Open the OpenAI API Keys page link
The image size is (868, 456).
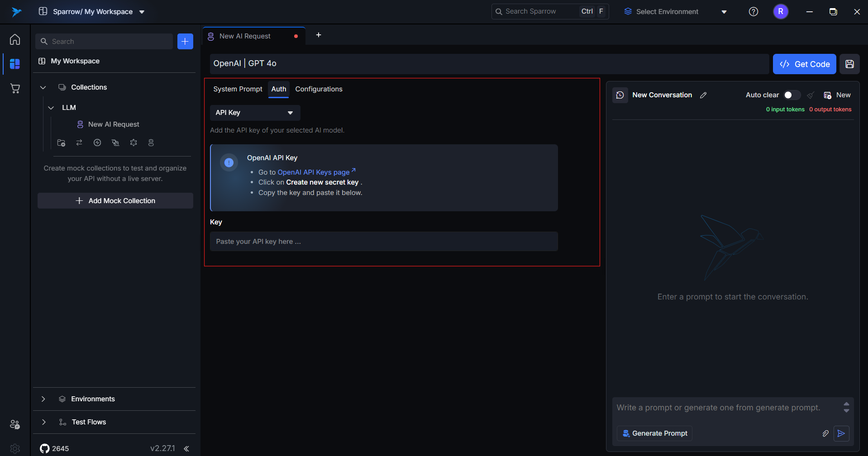[x=316, y=172]
